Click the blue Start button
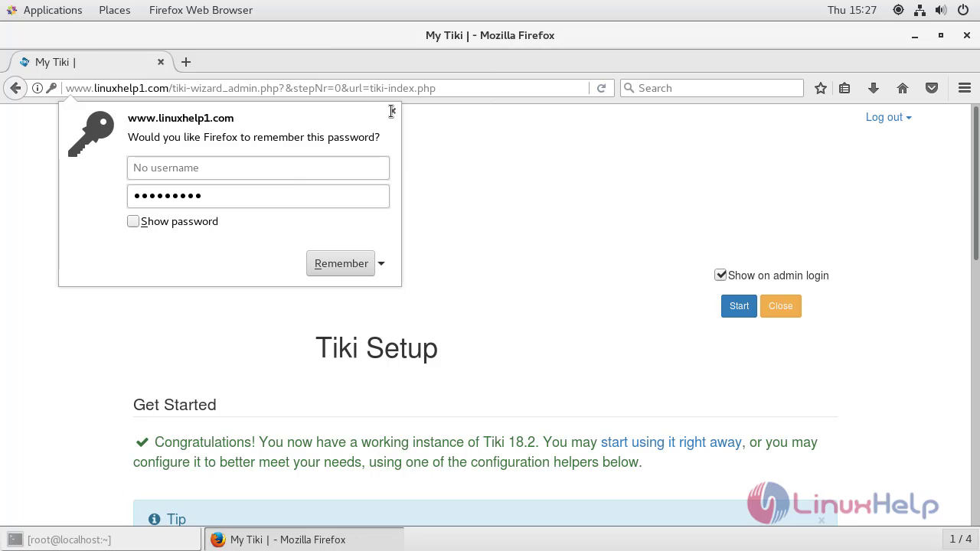Viewport: 980px width, 551px height. point(739,306)
